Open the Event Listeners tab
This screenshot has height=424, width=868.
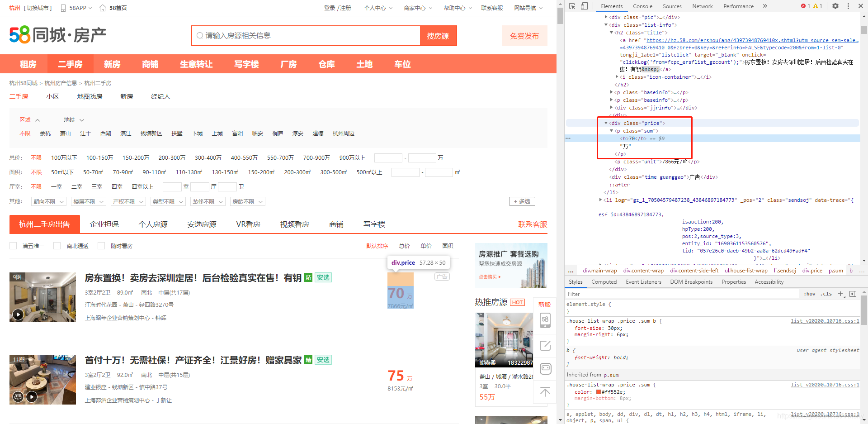(643, 282)
